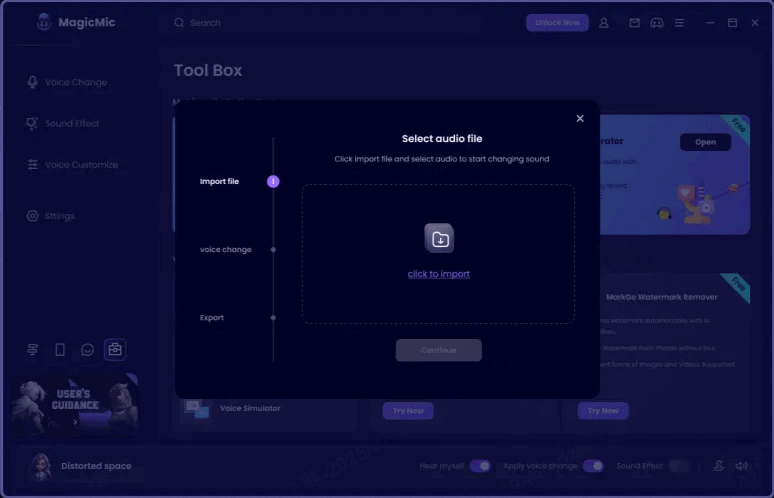Screen dimensions: 774x498
Task: Select the Import file step
Action: coord(219,181)
